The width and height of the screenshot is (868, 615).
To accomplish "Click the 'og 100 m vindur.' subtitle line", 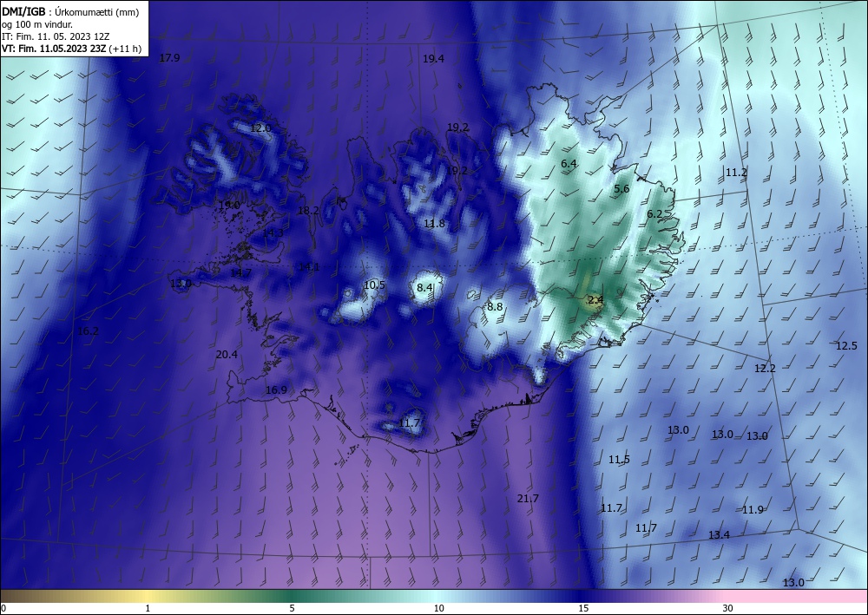I will tap(37, 24).
